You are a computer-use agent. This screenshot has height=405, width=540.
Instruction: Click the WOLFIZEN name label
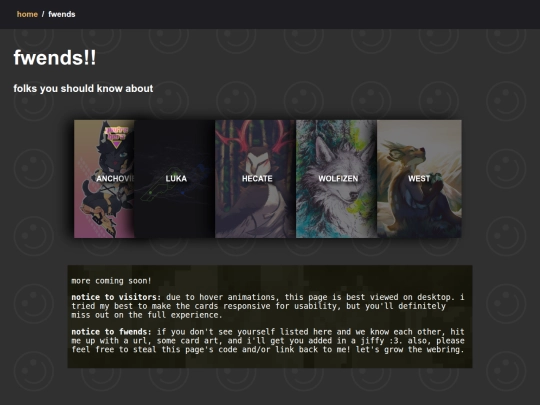(338, 179)
